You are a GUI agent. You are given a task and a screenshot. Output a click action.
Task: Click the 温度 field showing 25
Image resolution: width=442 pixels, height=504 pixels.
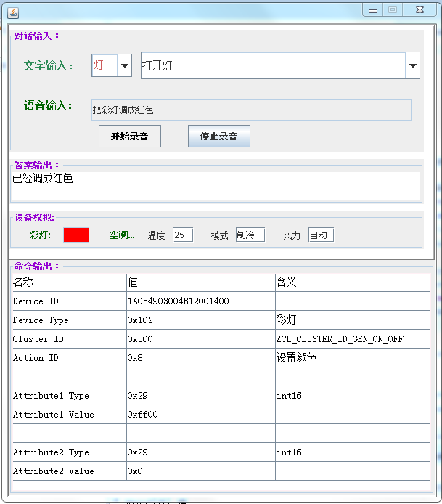click(x=183, y=235)
